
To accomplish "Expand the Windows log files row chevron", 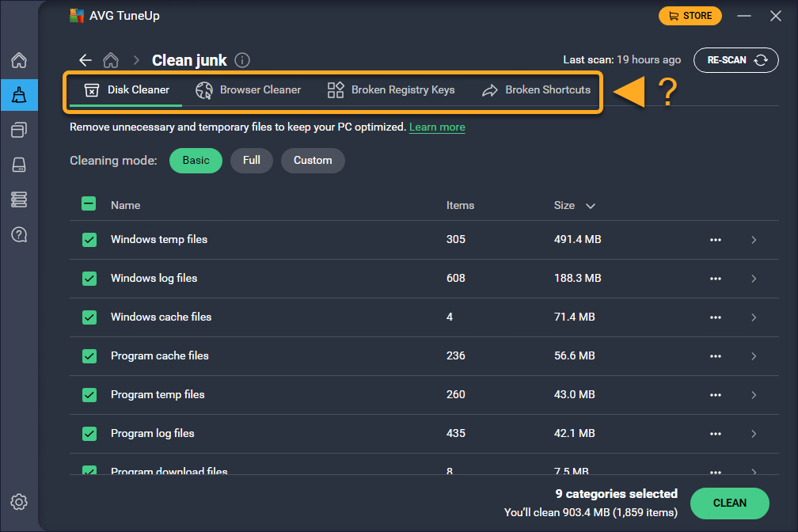I will [753, 279].
